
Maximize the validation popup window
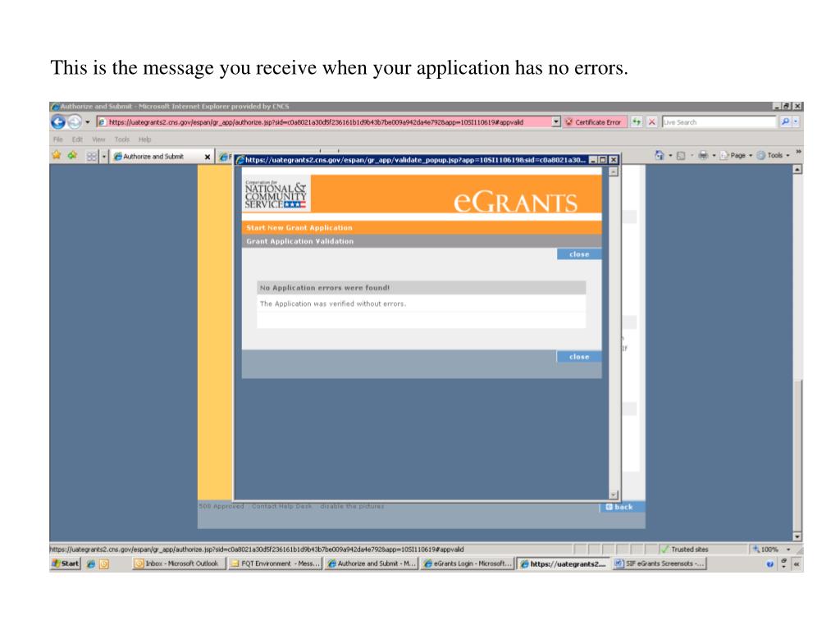coord(603,160)
